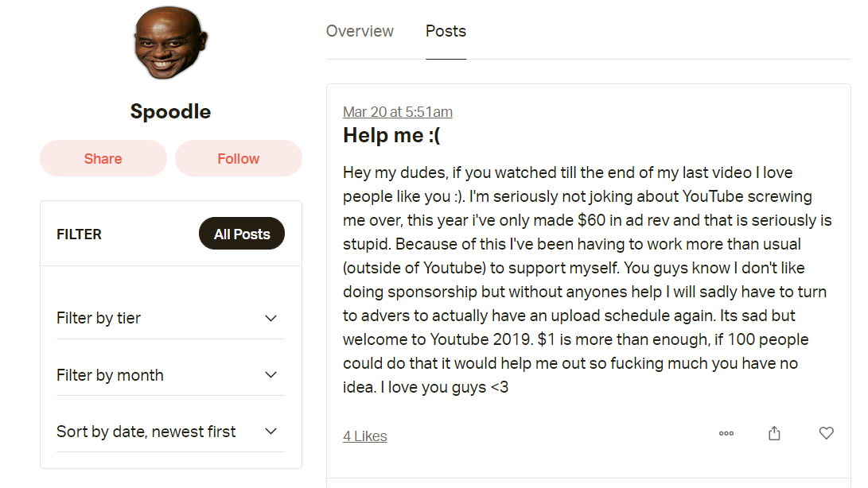Click the FILTER heading label

pos(80,234)
